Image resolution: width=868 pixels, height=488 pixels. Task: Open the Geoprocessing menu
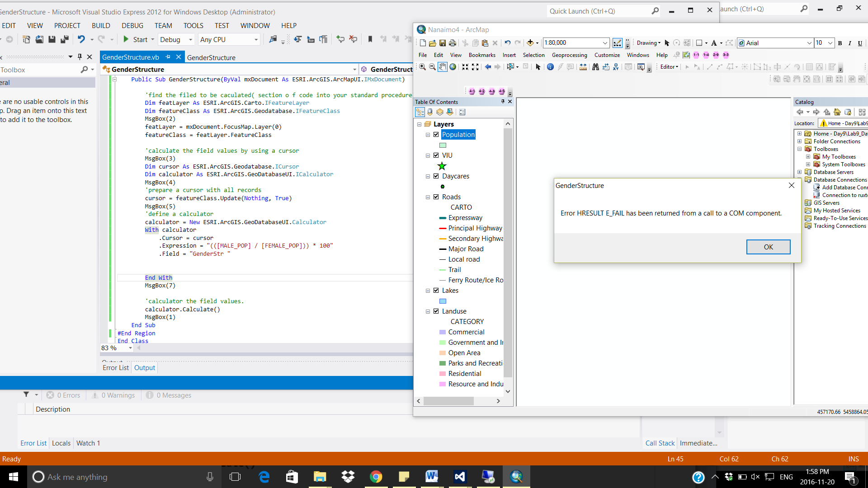click(x=569, y=55)
